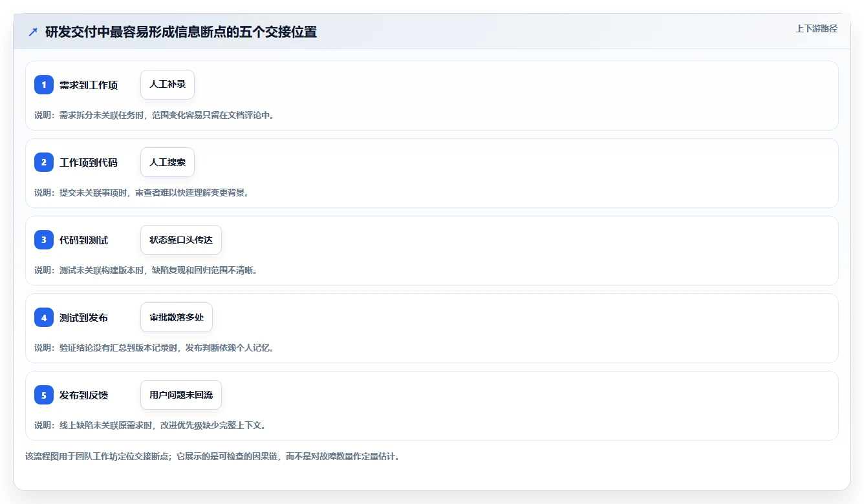Click the footer note 该流程图用于团队工作坊
The width and height of the screenshot is (864, 504).
pyautogui.click(x=212, y=456)
